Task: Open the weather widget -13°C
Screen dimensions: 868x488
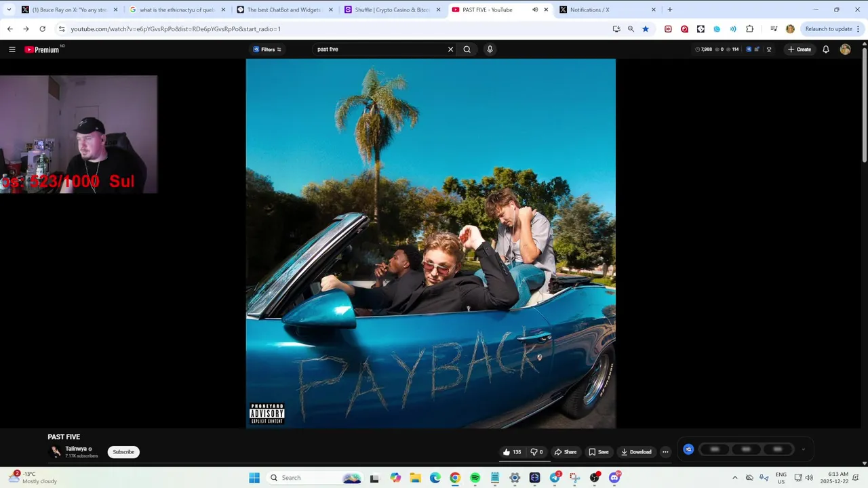Action: (34, 478)
